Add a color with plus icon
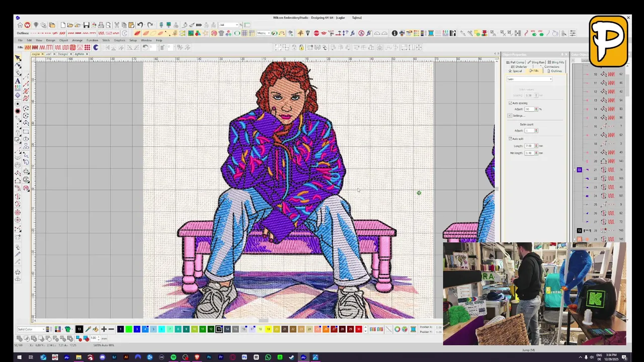This screenshot has height=362, width=644. point(104,329)
